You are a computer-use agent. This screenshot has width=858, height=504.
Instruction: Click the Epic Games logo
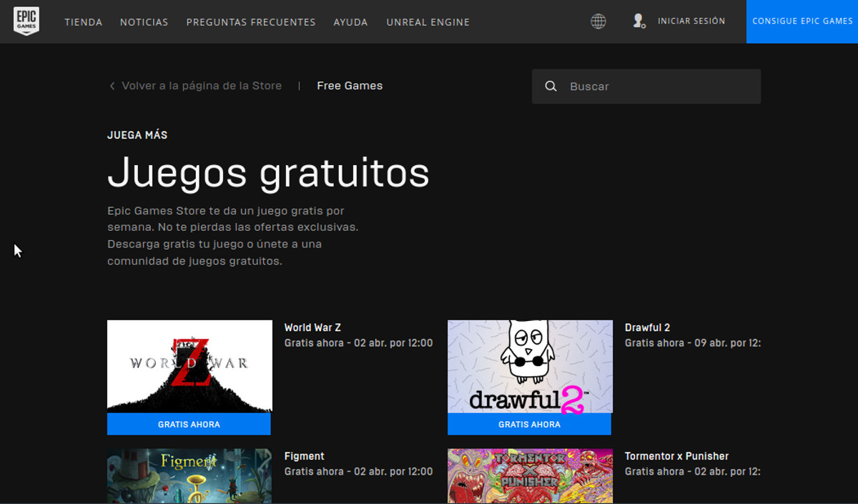26,21
